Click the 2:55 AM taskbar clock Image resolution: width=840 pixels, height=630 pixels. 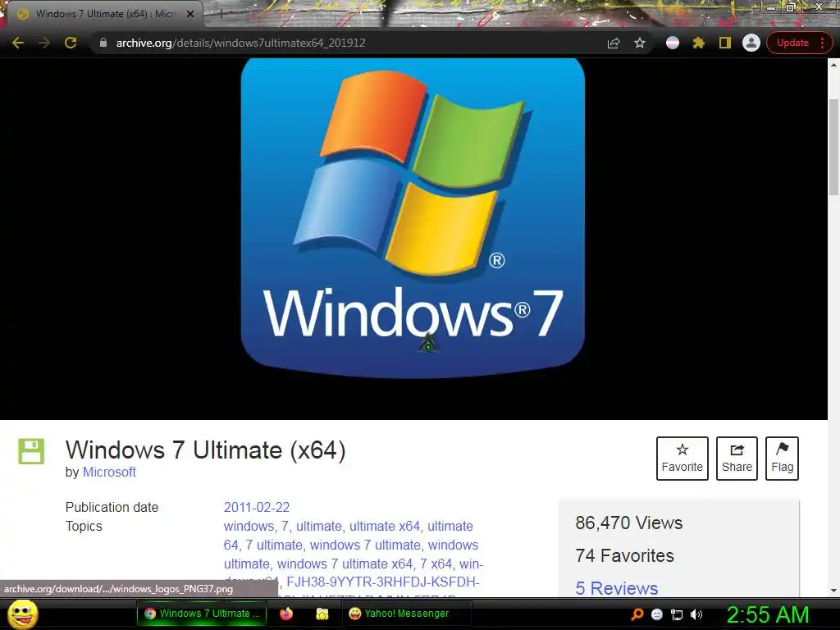pyautogui.click(x=768, y=614)
